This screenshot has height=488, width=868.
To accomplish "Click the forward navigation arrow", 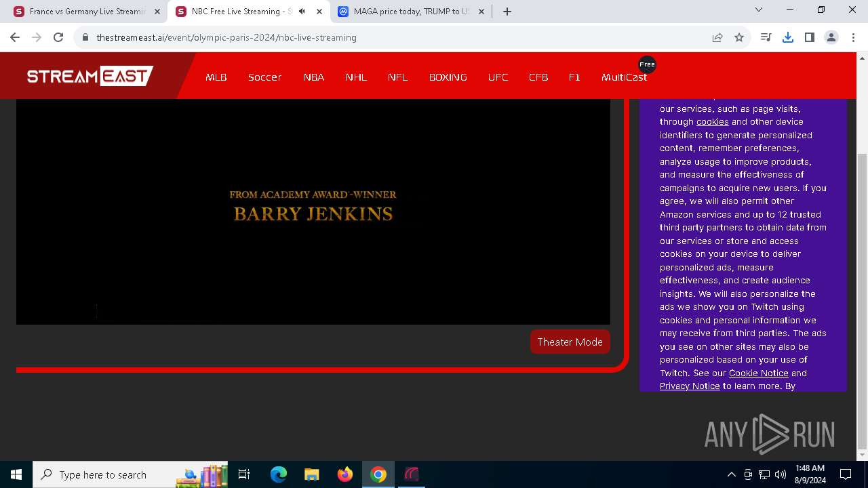I will 37,37.
